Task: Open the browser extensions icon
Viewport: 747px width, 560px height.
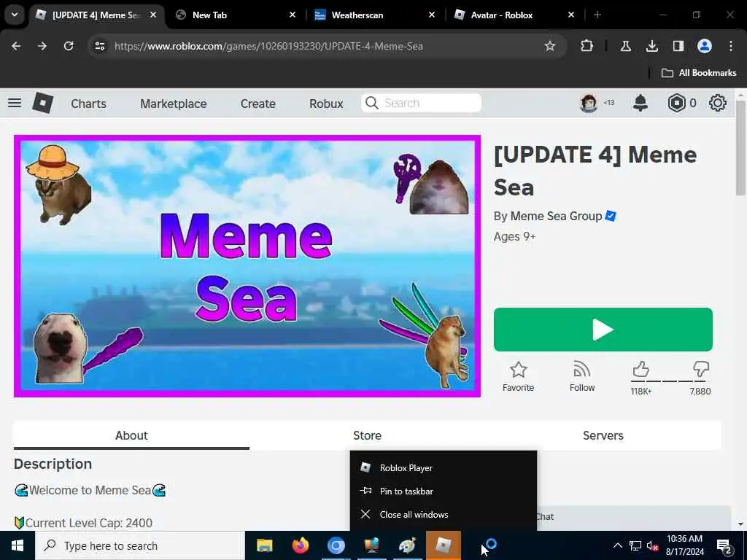Action: (x=587, y=46)
